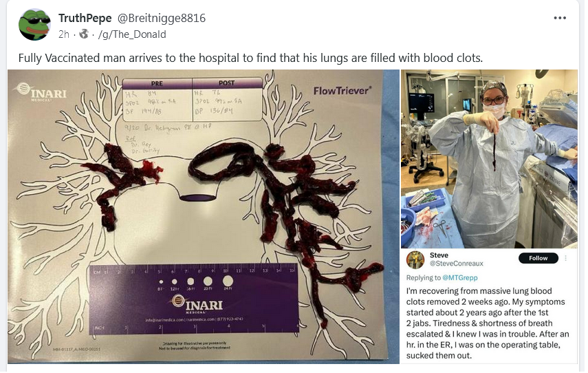Image resolution: width=588 pixels, height=373 pixels.
Task: Open post options via three-dots menu
Action: coord(560,18)
